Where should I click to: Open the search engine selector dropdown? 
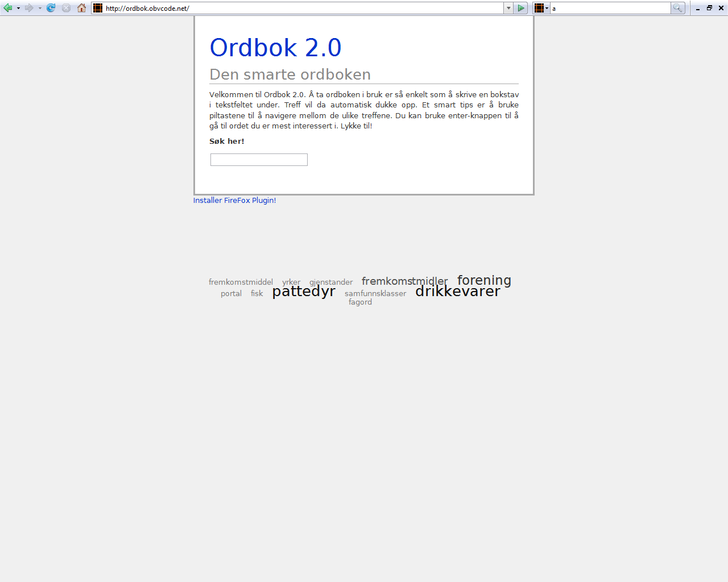[x=541, y=8]
